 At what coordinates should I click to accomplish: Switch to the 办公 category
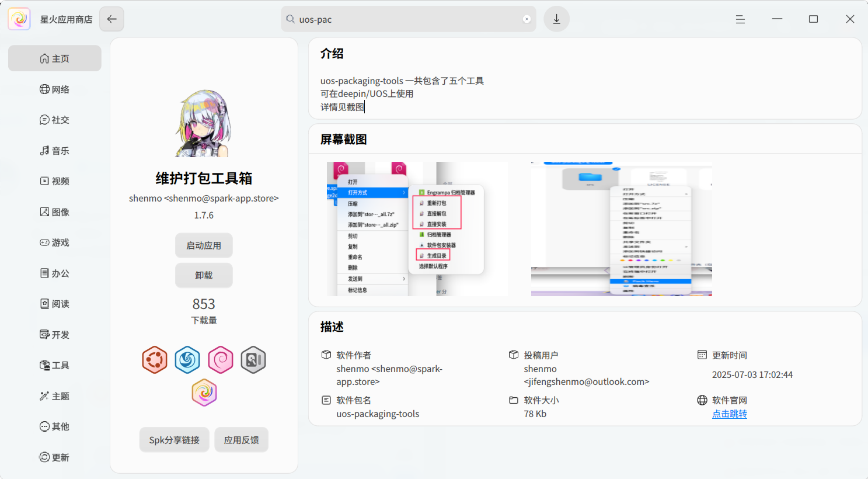pyautogui.click(x=55, y=273)
